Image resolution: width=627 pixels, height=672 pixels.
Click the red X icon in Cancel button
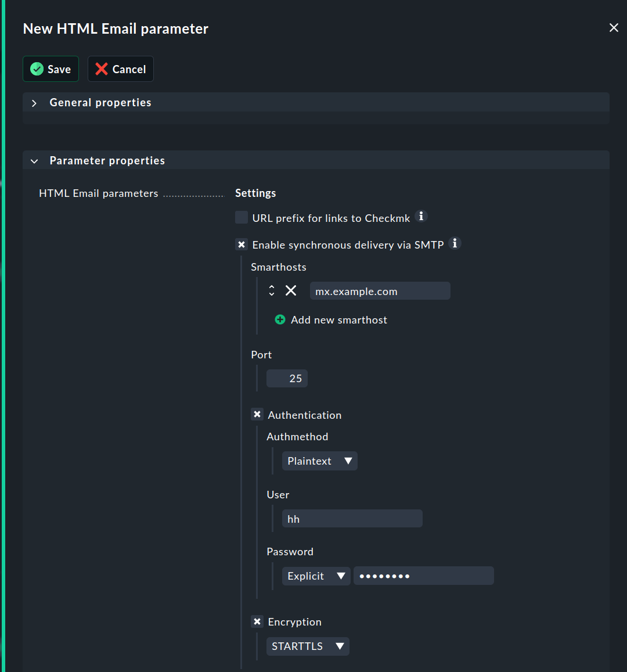click(100, 69)
